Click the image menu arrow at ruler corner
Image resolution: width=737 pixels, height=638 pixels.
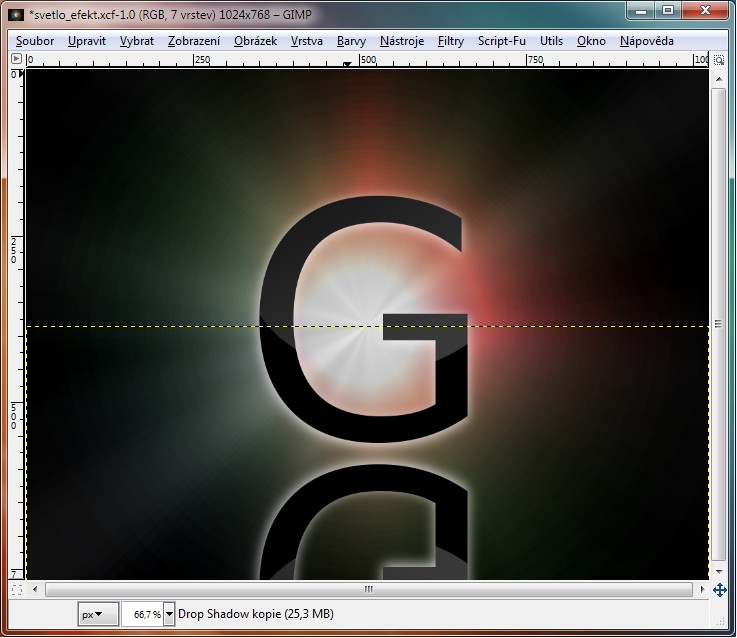tap(16, 59)
